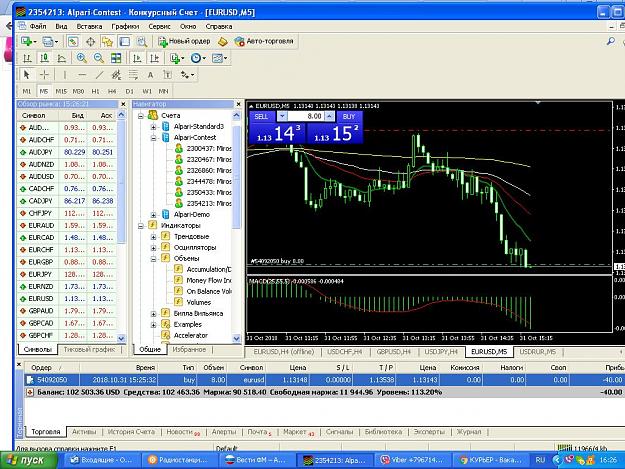Open the Сервис menu
Screen dimensions: 625x469
159,26
